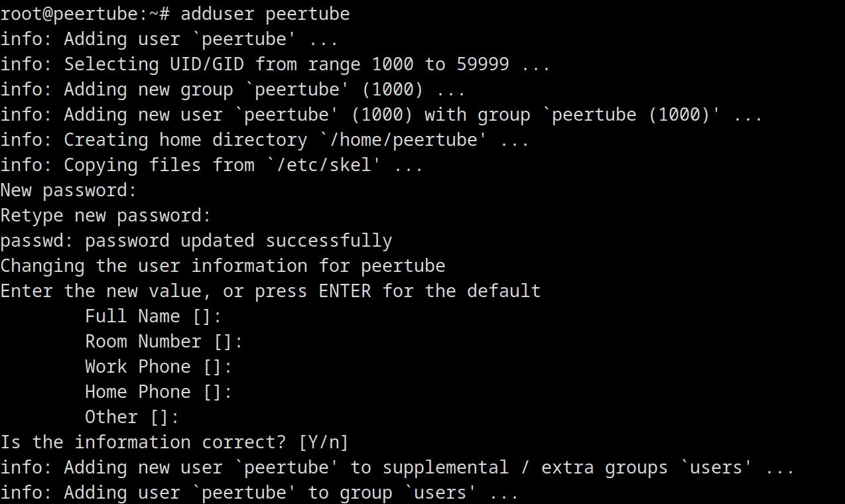
Task: Click the '[Y/n]' confirmation prompt
Action: (323, 442)
